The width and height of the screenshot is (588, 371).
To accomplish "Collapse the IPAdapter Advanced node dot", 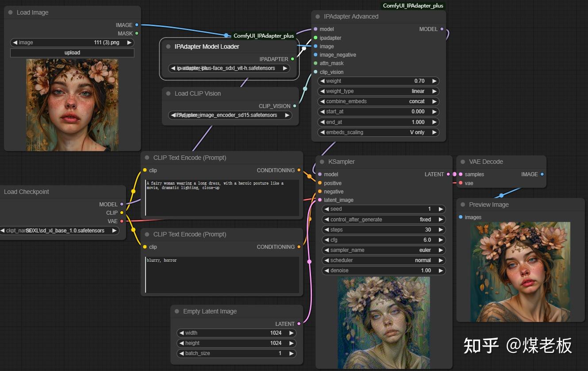I will [318, 16].
